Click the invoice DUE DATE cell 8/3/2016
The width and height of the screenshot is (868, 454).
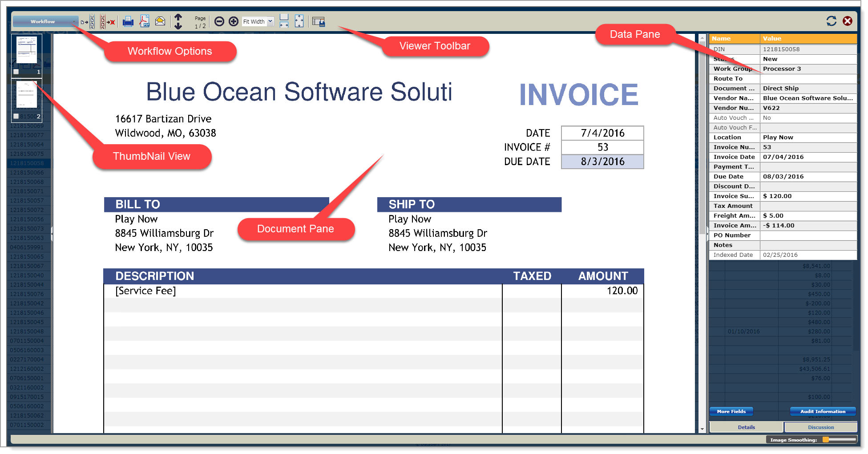[x=602, y=162]
